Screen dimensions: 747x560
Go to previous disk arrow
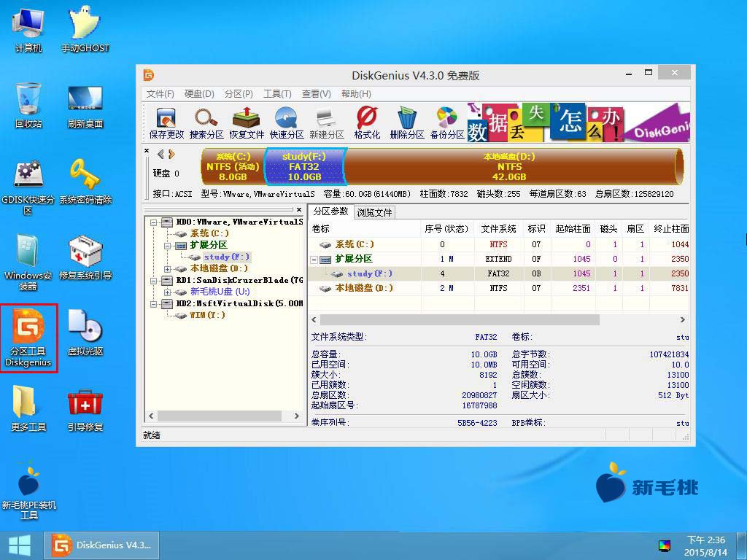pyautogui.click(x=160, y=155)
